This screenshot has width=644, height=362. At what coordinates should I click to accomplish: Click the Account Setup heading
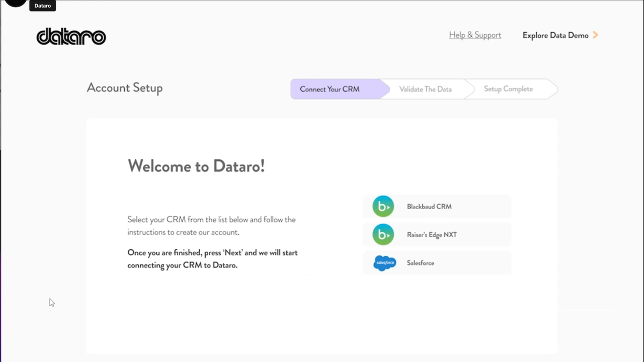(125, 87)
